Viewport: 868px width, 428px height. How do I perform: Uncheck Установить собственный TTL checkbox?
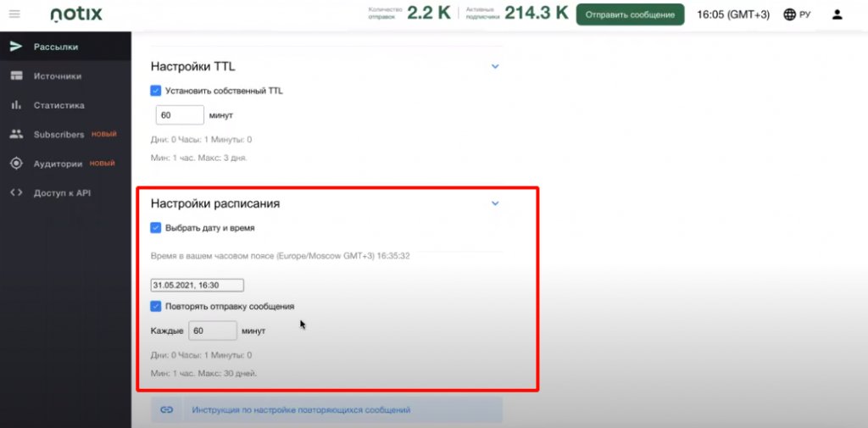[155, 91]
